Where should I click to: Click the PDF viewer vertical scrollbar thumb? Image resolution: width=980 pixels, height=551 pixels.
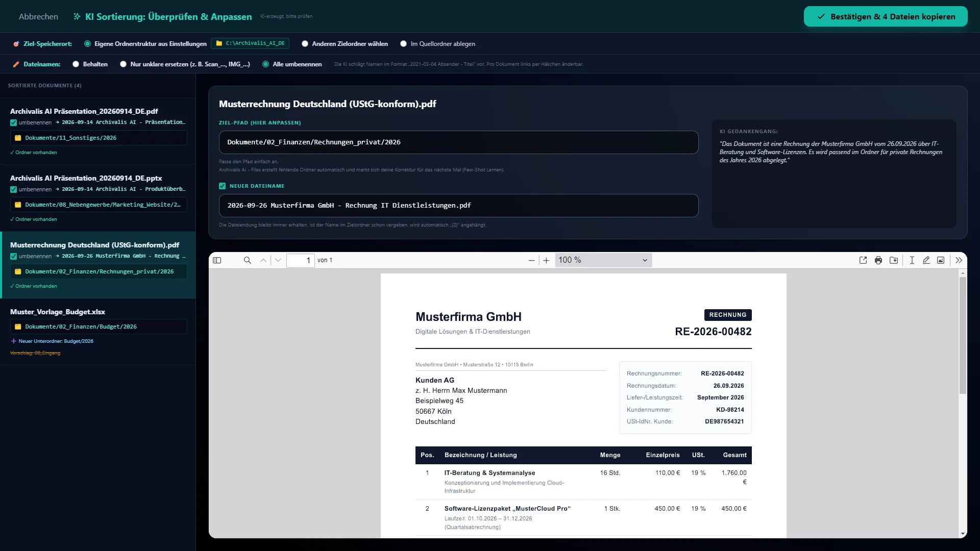click(963, 335)
